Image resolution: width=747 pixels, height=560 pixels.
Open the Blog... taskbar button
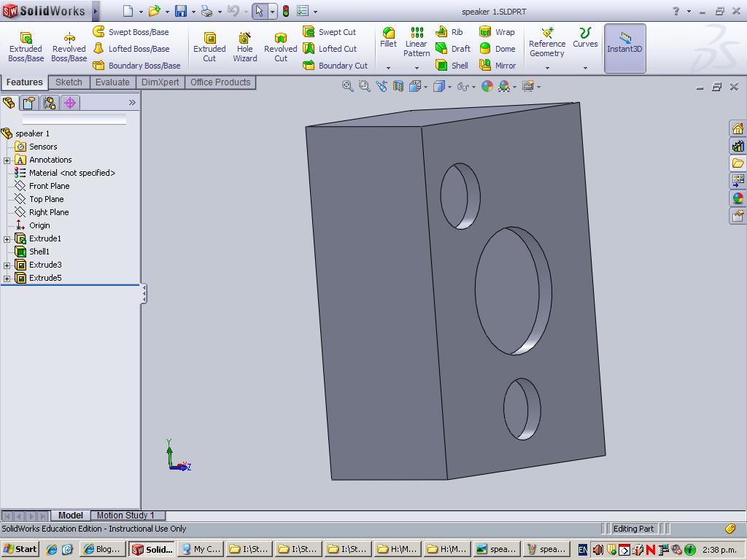pyautogui.click(x=102, y=549)
